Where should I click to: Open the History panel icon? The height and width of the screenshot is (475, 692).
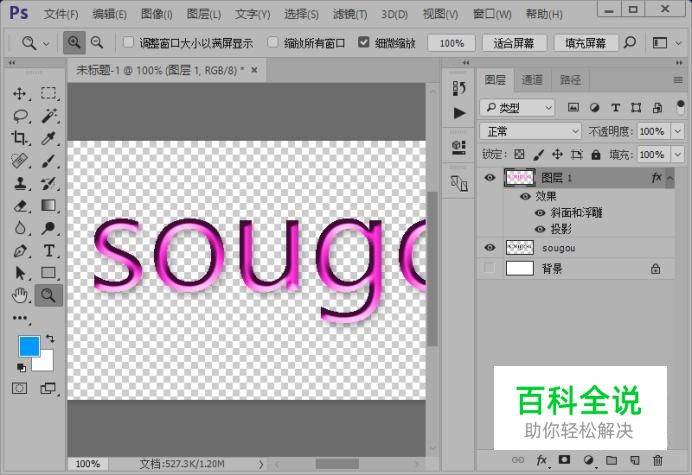[x=459, y=88]
